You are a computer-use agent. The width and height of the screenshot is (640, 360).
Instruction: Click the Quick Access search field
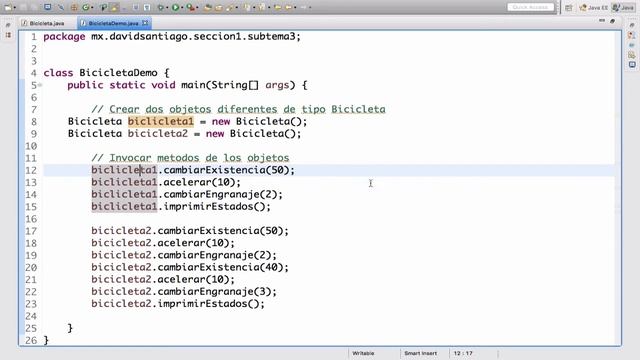531,7
